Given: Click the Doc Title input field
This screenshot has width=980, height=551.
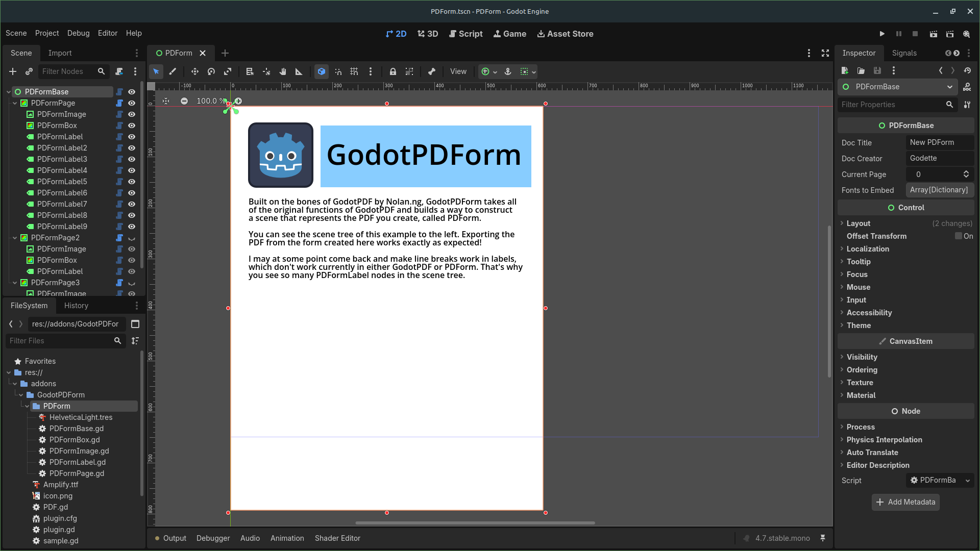Looking at the screenshot, I should click(x=940, y=142).
